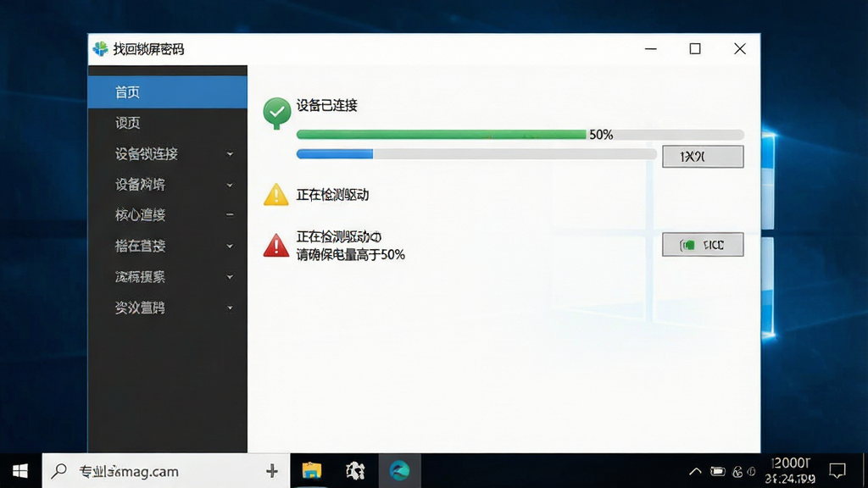Click the taskbar clock
The height and width of the screenshot is (488, 868).
click(791, 471)
